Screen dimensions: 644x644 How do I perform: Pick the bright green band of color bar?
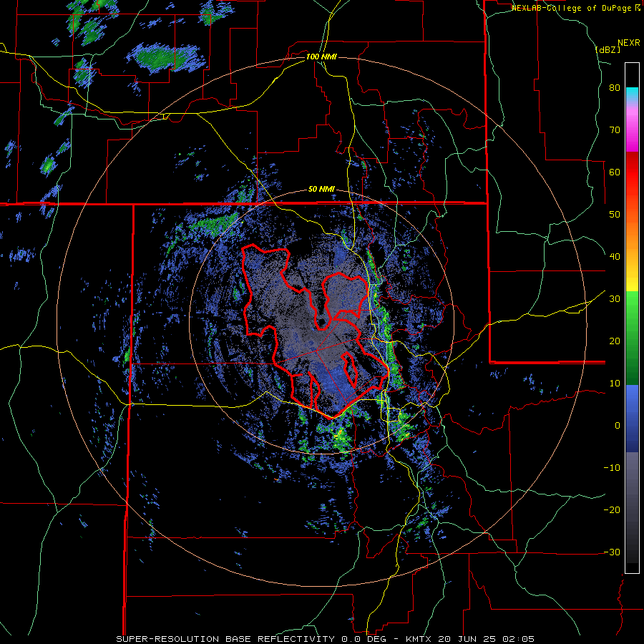(632, 312)
